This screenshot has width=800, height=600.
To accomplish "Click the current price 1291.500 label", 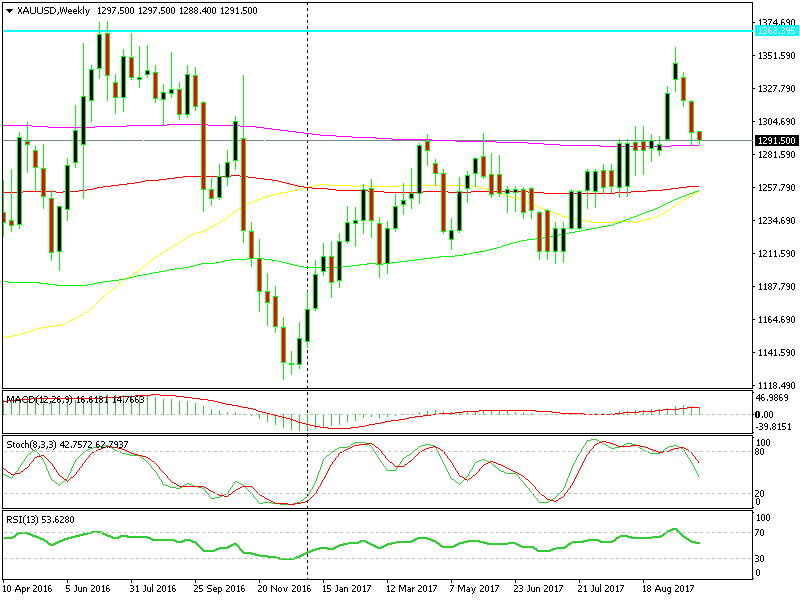I will [776, 140].
